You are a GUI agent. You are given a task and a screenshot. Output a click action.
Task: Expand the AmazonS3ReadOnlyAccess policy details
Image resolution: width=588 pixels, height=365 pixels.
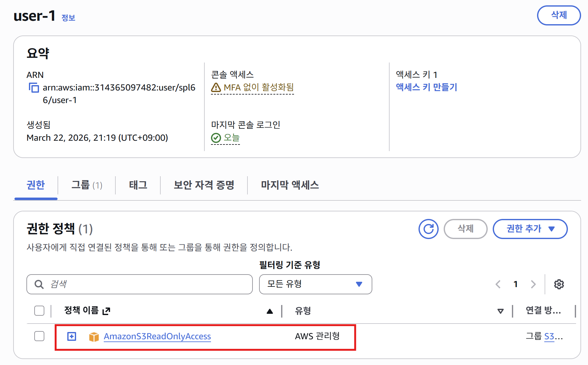71,336
